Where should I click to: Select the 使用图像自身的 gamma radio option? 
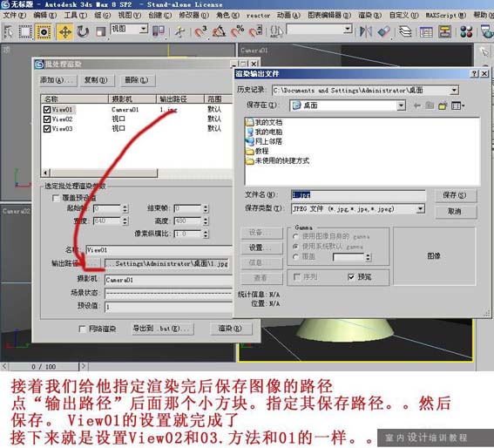point(295,236)
